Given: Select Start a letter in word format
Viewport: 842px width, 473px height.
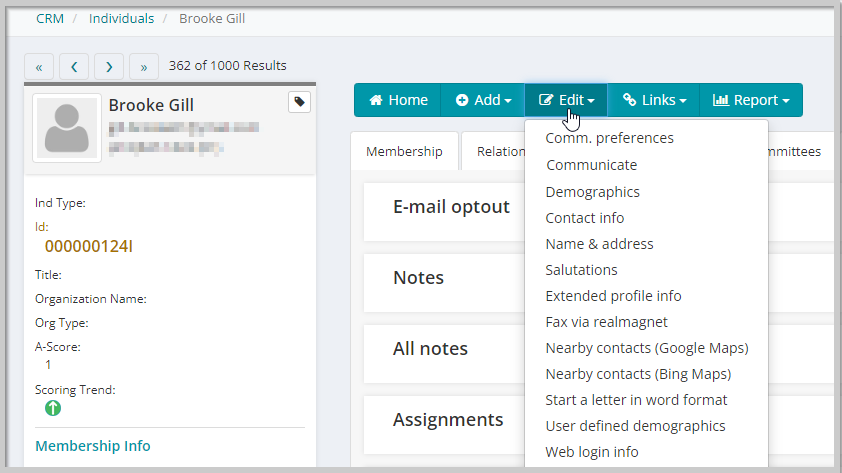Looking at the screenshot, I should tap(636, 400).
